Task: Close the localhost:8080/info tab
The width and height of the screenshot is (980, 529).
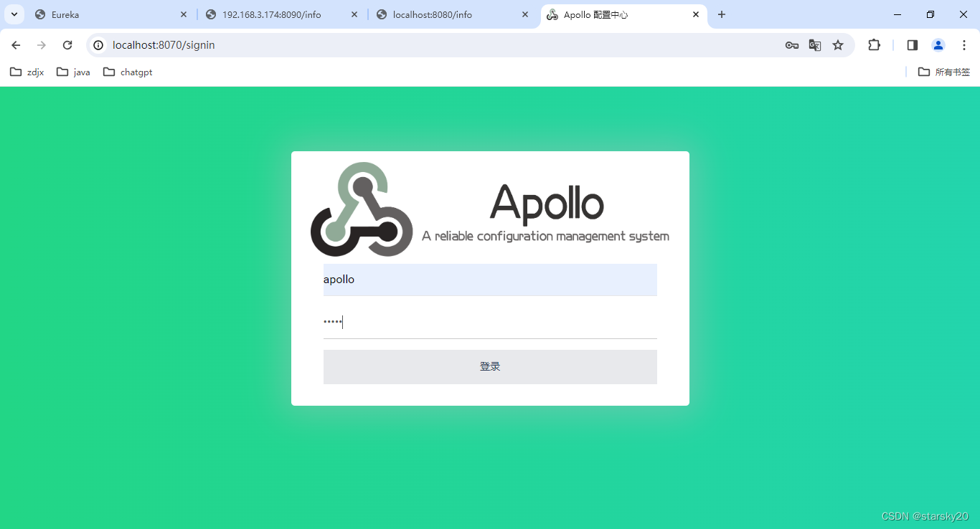Action: point(525,14)
